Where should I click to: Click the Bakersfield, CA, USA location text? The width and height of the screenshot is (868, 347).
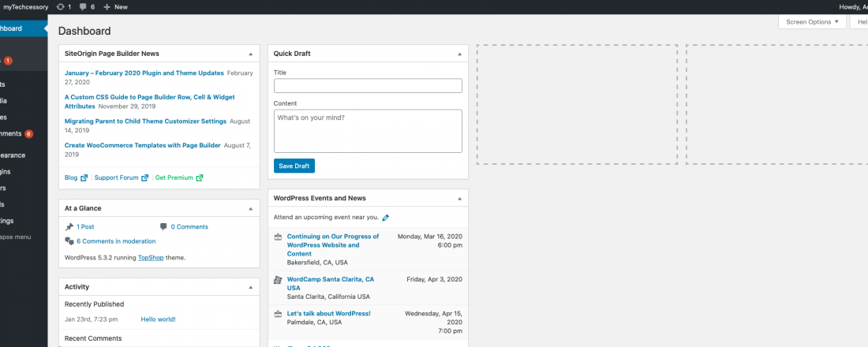317,263
